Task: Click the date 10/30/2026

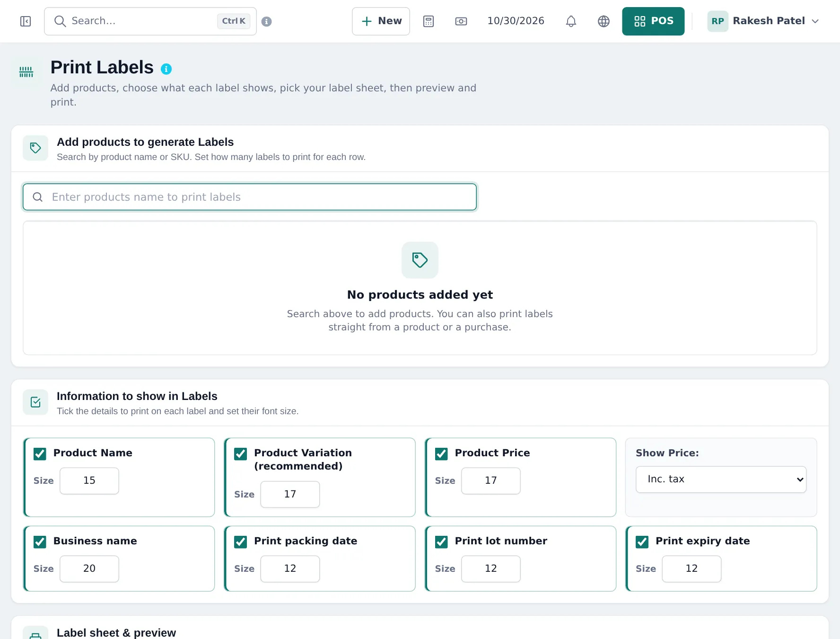Action: click(x=516, y=21)
